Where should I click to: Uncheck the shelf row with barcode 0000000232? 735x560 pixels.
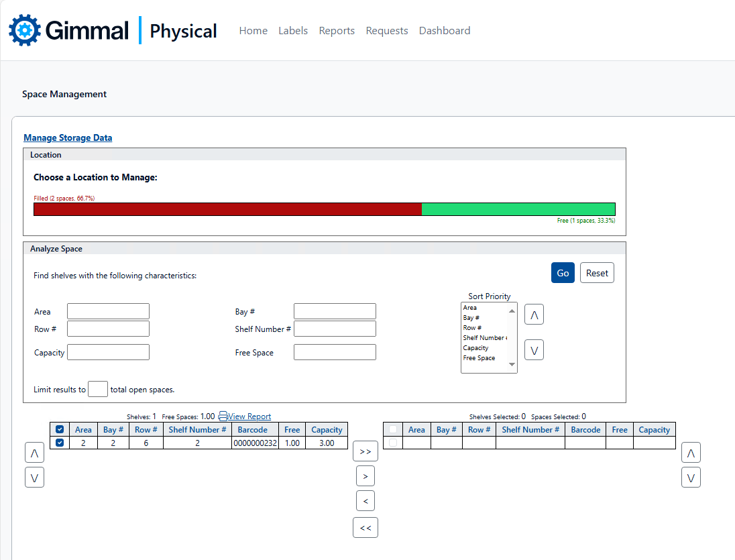[x=60, y=443]
